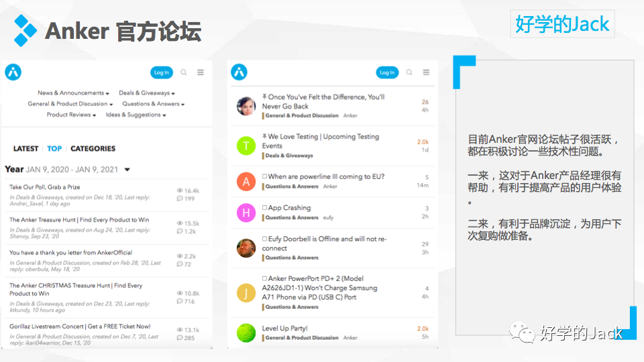Click avatar photo of 'Once You've Felt' poster
The height and width of the screenshot is (362, 644).
246,106
